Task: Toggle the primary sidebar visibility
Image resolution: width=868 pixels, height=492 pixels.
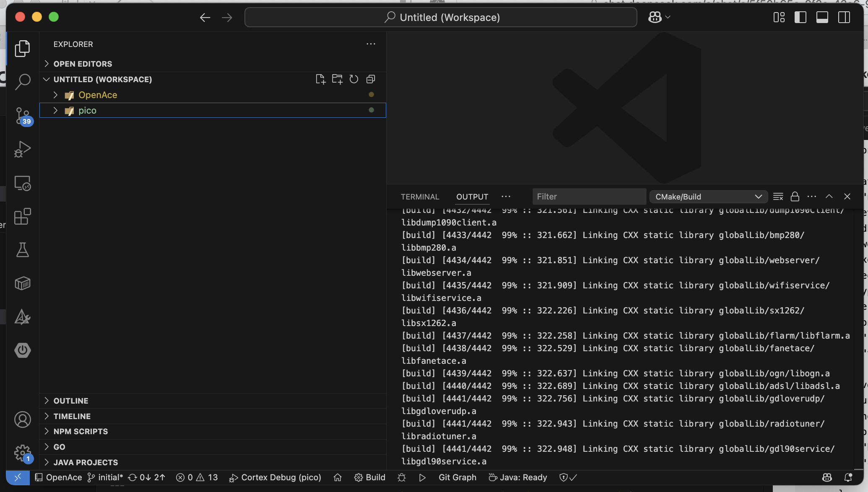Action: (800, 17)
